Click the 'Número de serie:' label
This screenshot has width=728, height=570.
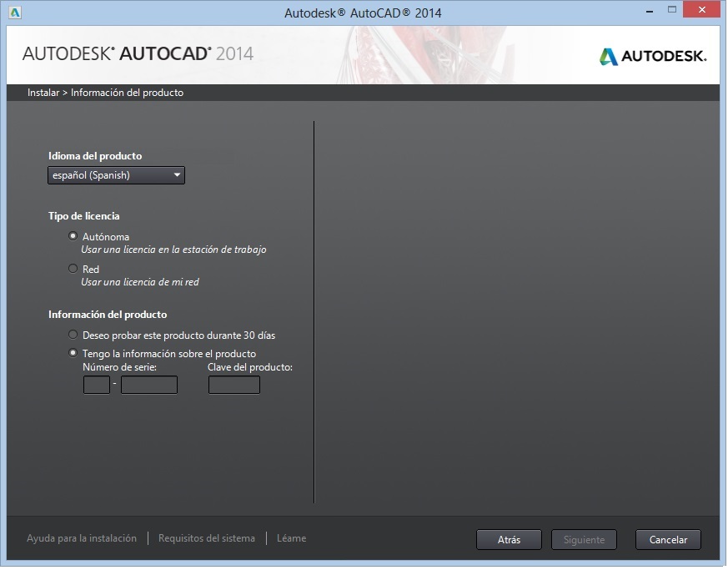[120, 367]
